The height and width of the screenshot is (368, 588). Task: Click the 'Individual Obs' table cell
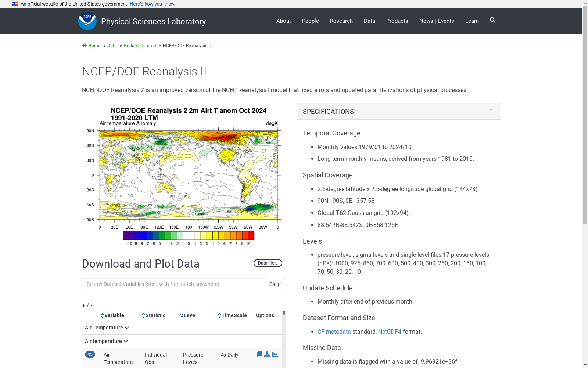point(156,358)
